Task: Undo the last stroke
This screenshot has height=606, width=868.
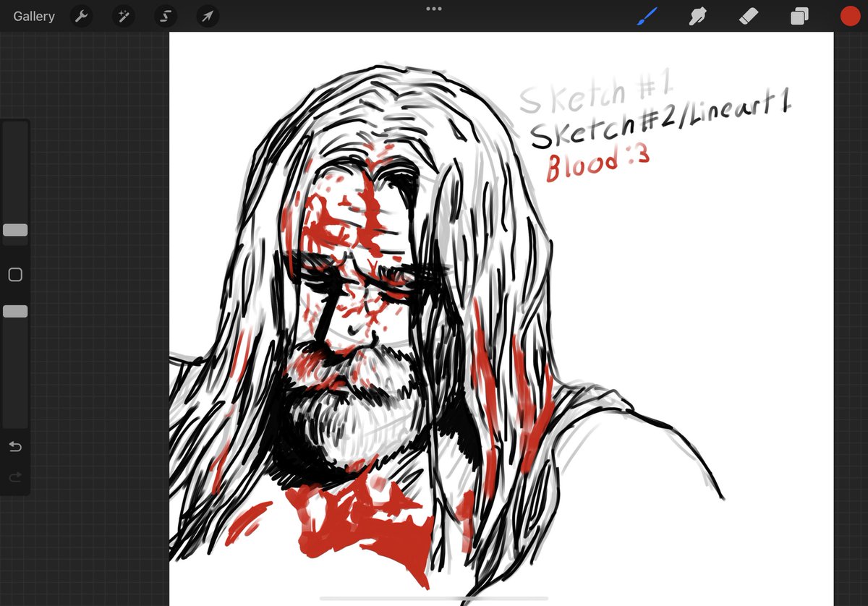Action: (x=15, y=447)
